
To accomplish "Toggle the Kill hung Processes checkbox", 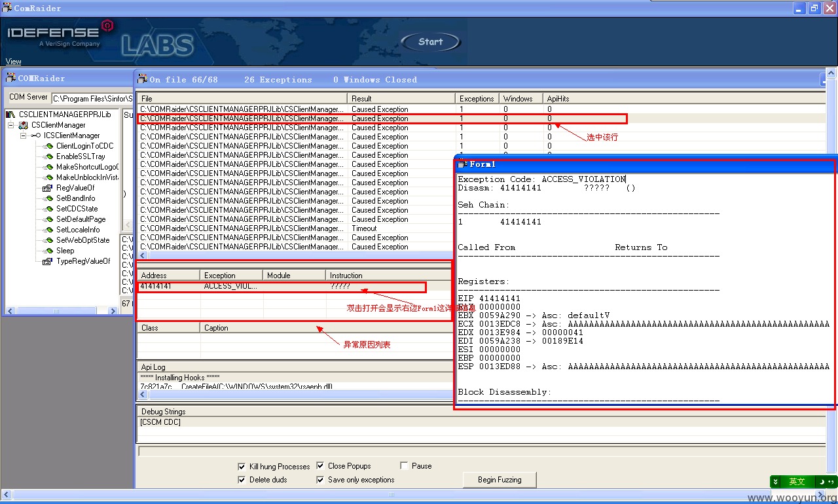I will tap(242, 467).
